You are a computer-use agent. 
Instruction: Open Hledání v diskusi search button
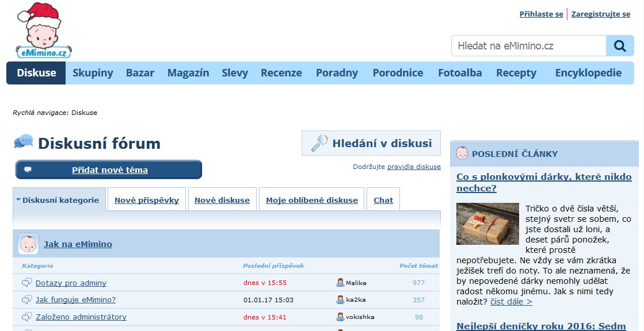tap(371, 144)
